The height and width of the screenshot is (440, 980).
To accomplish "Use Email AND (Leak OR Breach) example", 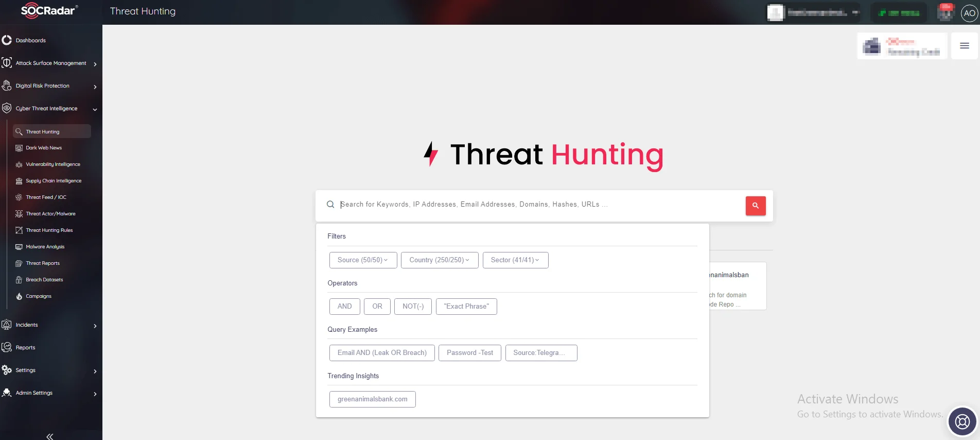I will click(x=382, y=353).
